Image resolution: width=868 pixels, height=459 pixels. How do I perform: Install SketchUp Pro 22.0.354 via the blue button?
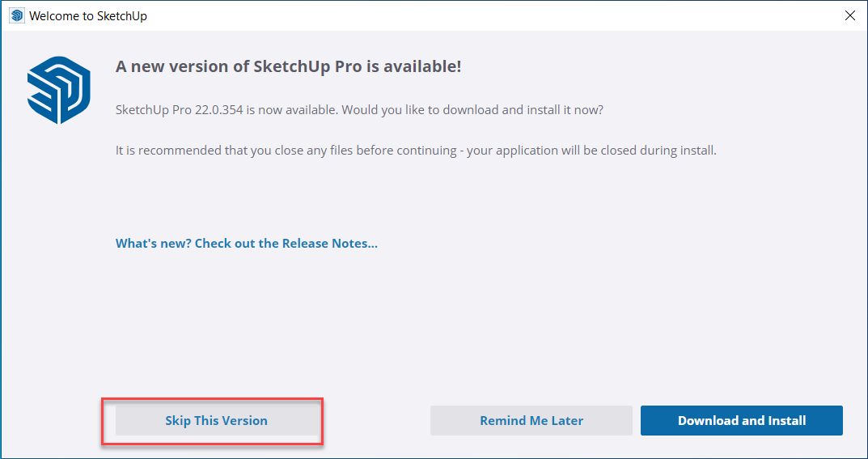pos(741,420)
